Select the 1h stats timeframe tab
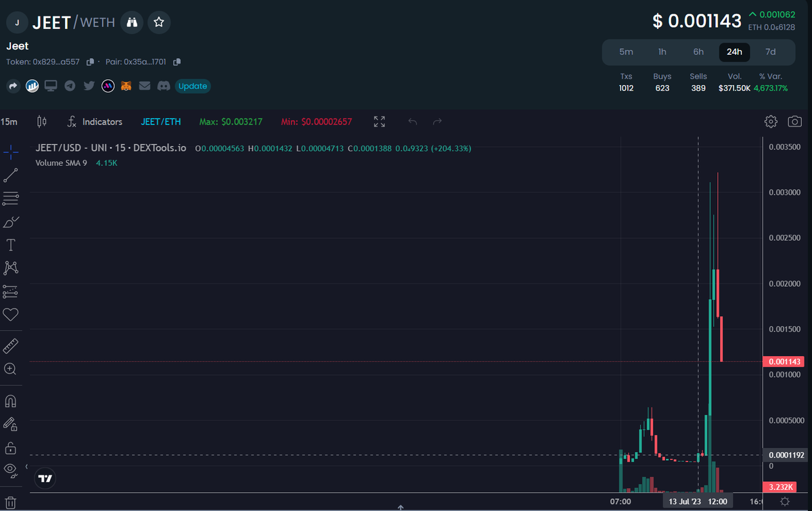This screenshot has height=511, width=812. tap(662, 52)
